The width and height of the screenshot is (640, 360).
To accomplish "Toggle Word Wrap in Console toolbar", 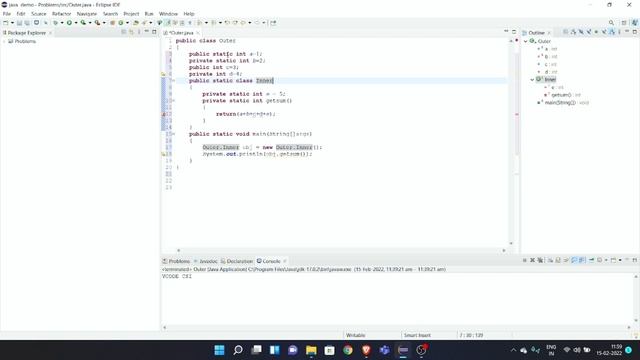I will pos(566,260).
